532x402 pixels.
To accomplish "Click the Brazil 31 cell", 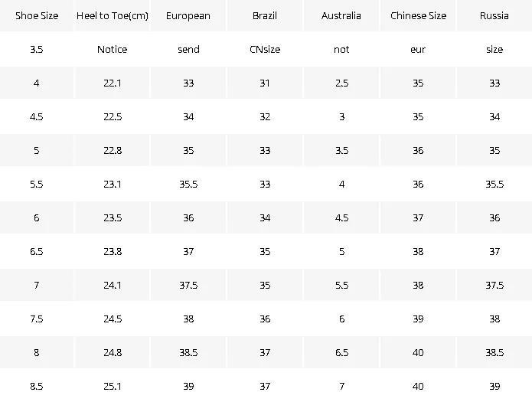I will pyautogui.click(x=265, y=83).
